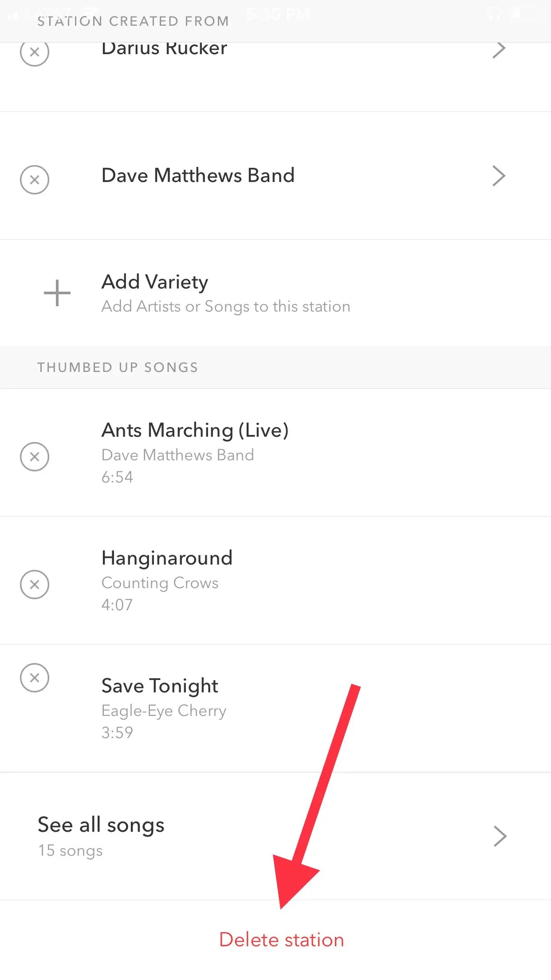The height and width of the screenshot is (980, 551).
Task: Open the See all songs list
Action: pyautogui.click(x=275, y=836)
